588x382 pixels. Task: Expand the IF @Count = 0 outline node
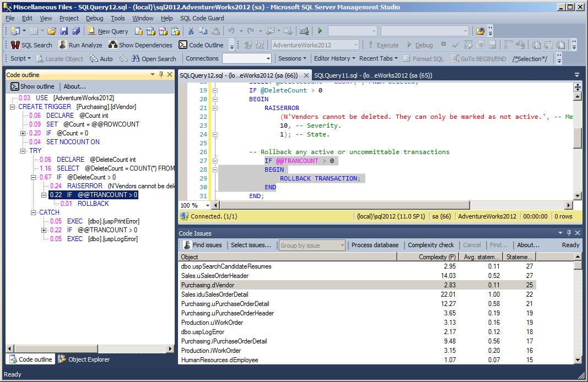(23, 133)
